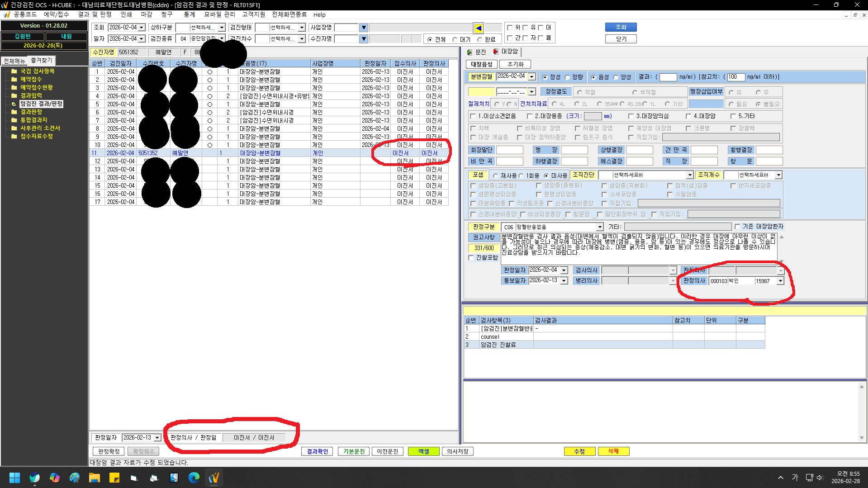Open the 통계 menu

(189, 14)
